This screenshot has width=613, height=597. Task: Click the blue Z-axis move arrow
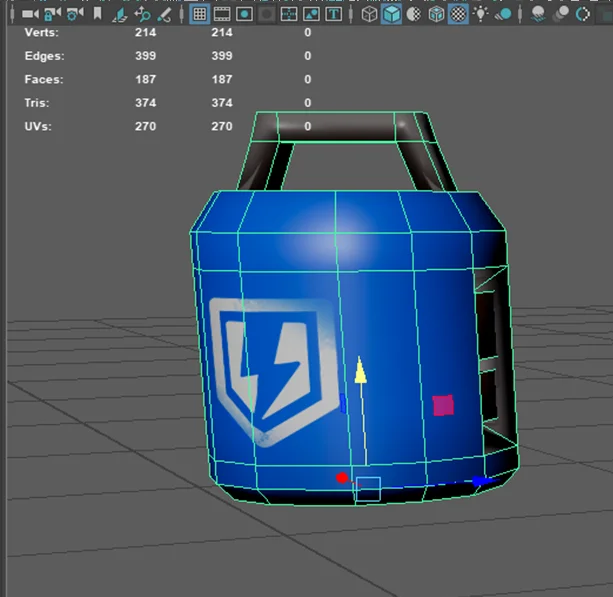(484, 480)
